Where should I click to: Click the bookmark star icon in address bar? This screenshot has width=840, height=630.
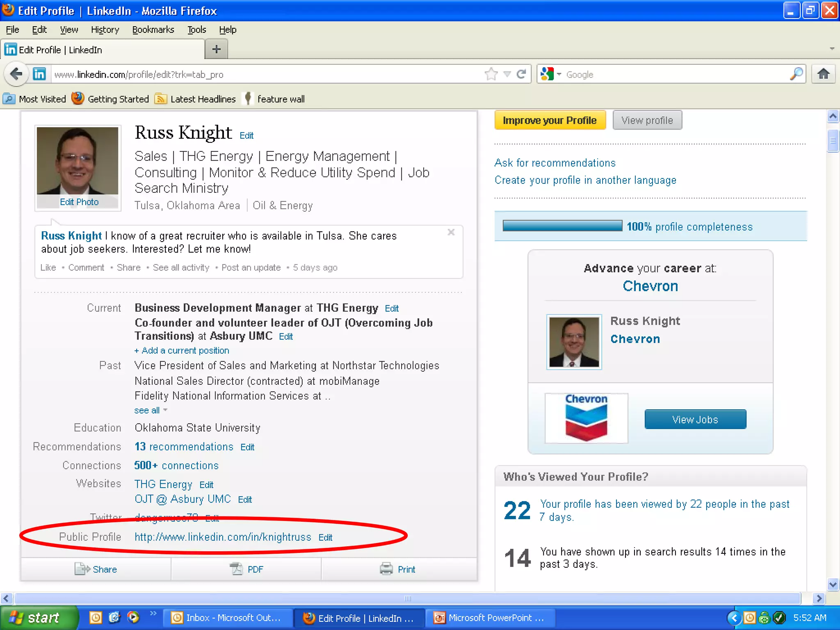coord(491,74)
